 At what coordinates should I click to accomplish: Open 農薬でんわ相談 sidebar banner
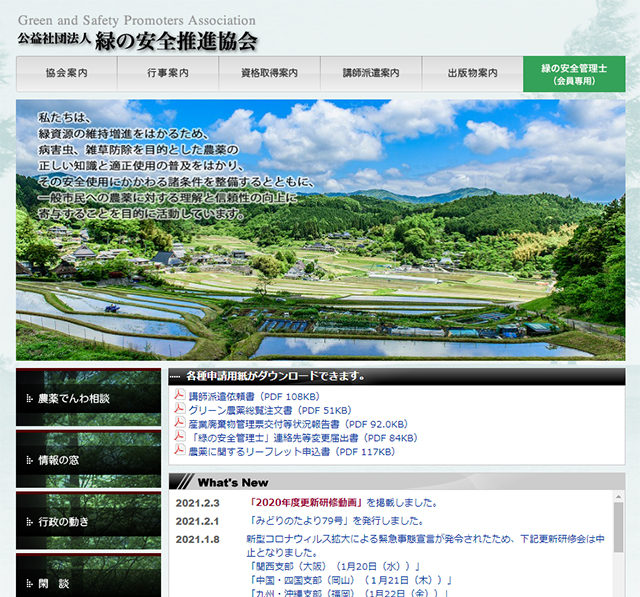88,398
